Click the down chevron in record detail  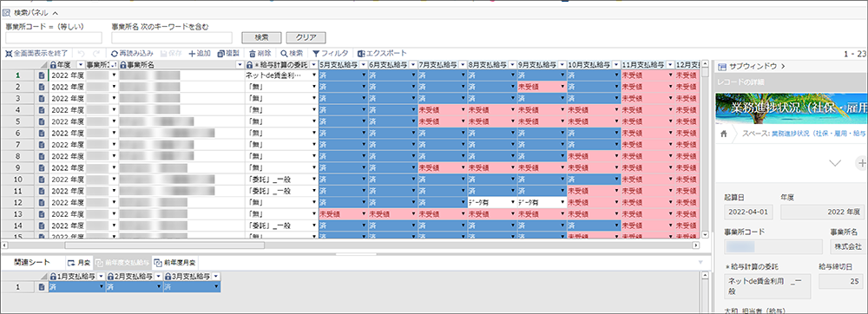(834, 162)
